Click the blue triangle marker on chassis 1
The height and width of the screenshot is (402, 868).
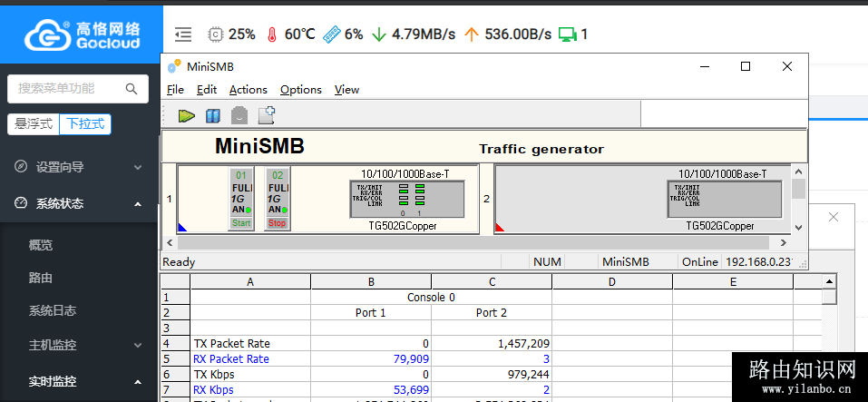pyautogui.click(x=182, y=227)
